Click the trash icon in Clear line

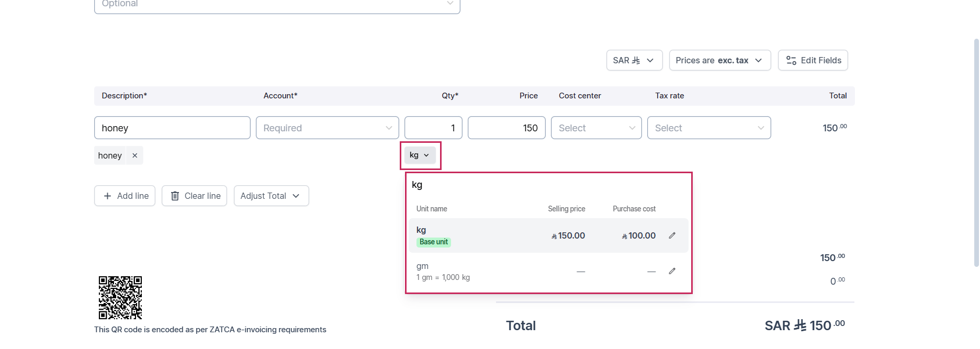coord(175,196)
